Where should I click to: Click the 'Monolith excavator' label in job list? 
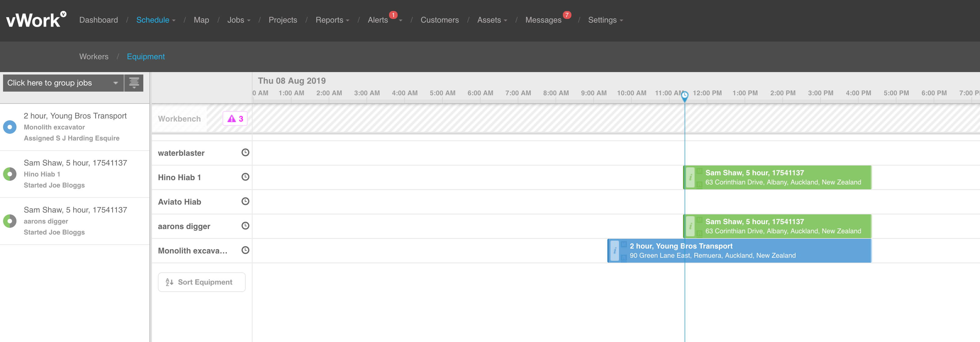tap(54, 127)
